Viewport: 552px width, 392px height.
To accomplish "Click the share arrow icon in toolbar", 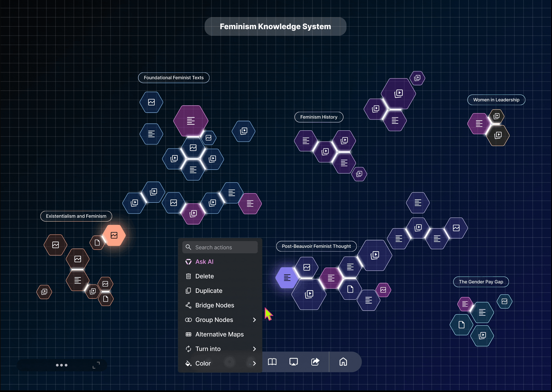I will (x=315, y=362).
